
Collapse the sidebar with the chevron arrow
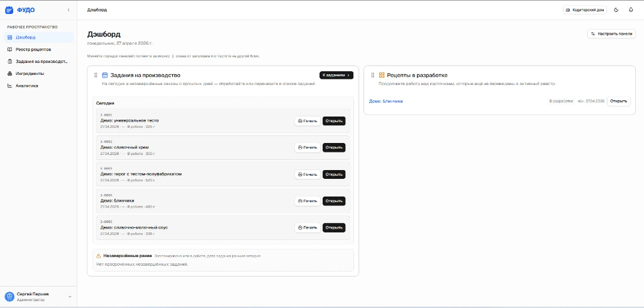point(69,10)
